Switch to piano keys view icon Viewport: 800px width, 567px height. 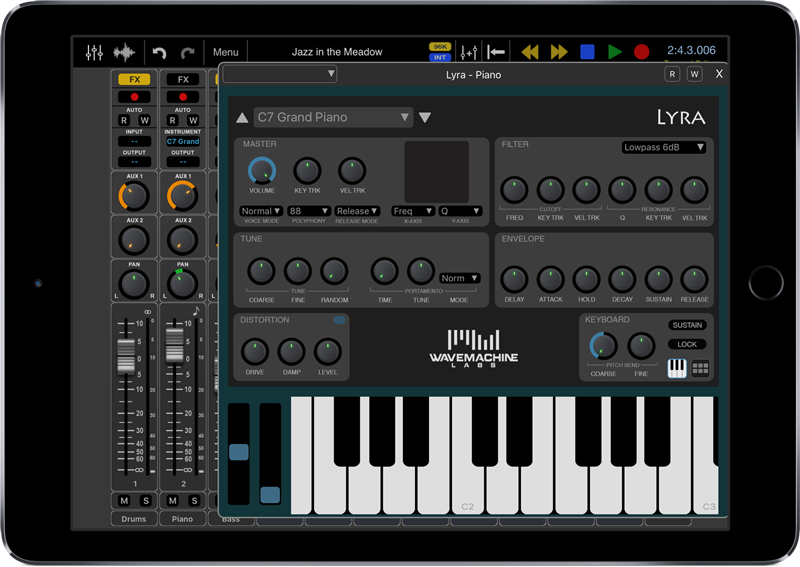(677, 368)
